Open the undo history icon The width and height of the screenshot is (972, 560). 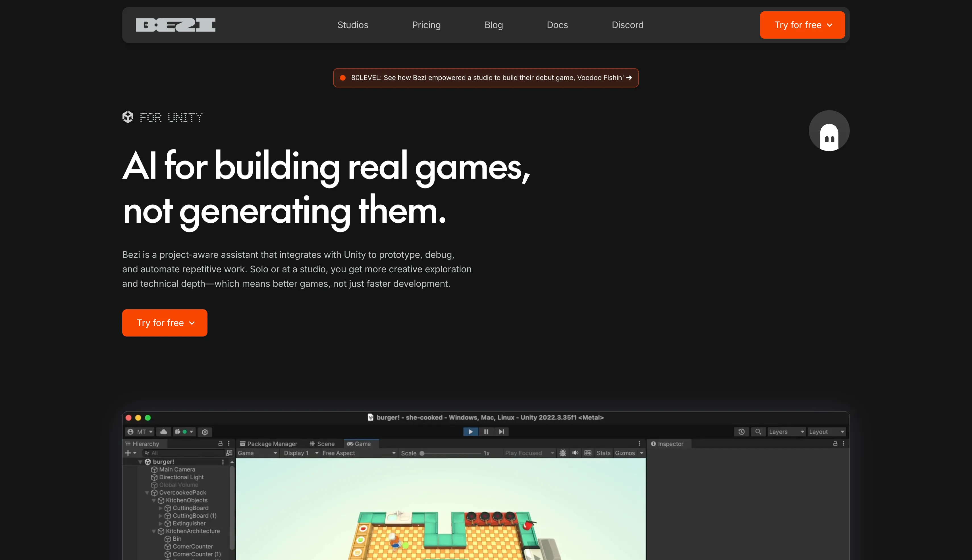coord(742,432)
